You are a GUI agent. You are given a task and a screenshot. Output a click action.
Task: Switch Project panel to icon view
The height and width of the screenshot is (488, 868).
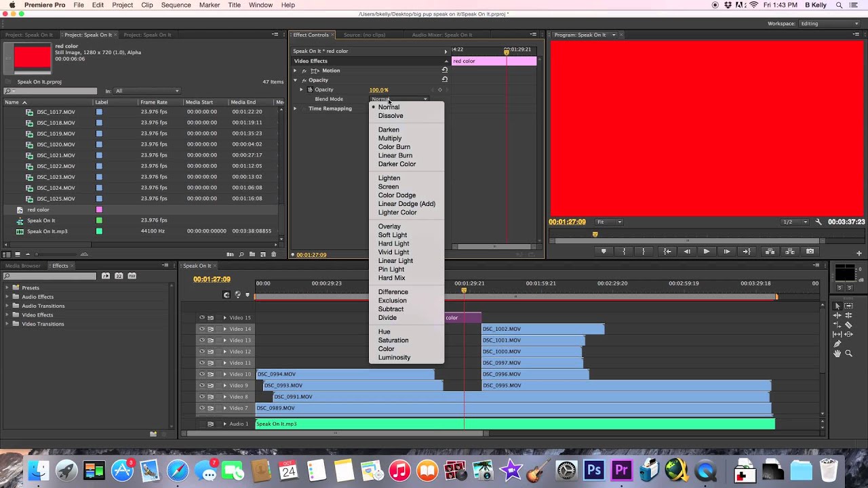click(18, 254)
